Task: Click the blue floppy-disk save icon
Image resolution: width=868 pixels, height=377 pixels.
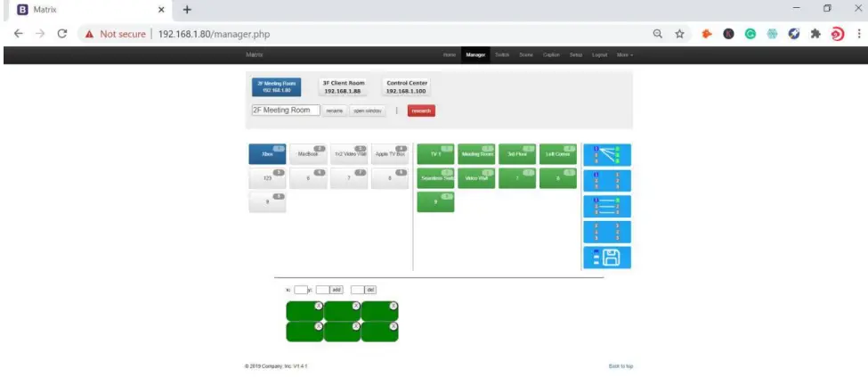Action: [607, 258]
